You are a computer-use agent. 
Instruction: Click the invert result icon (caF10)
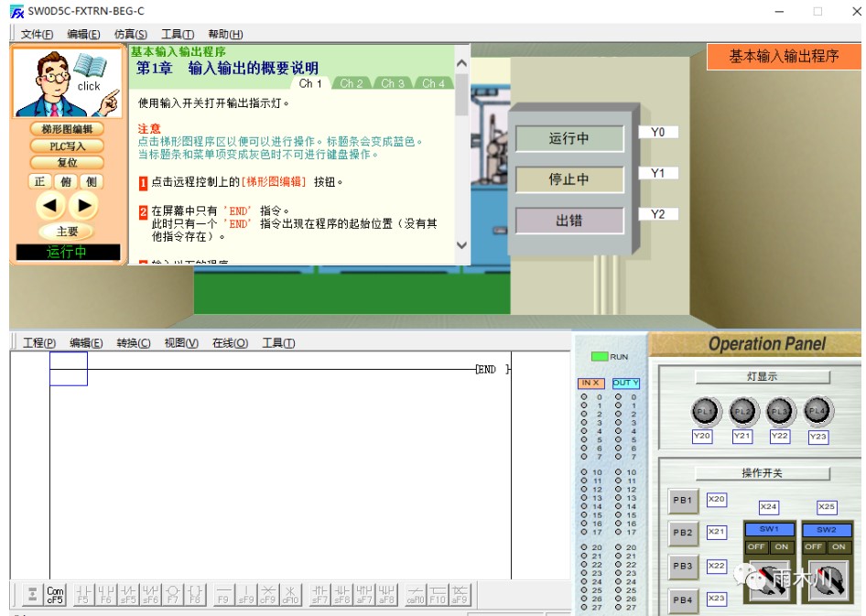[x=416, y=594]
